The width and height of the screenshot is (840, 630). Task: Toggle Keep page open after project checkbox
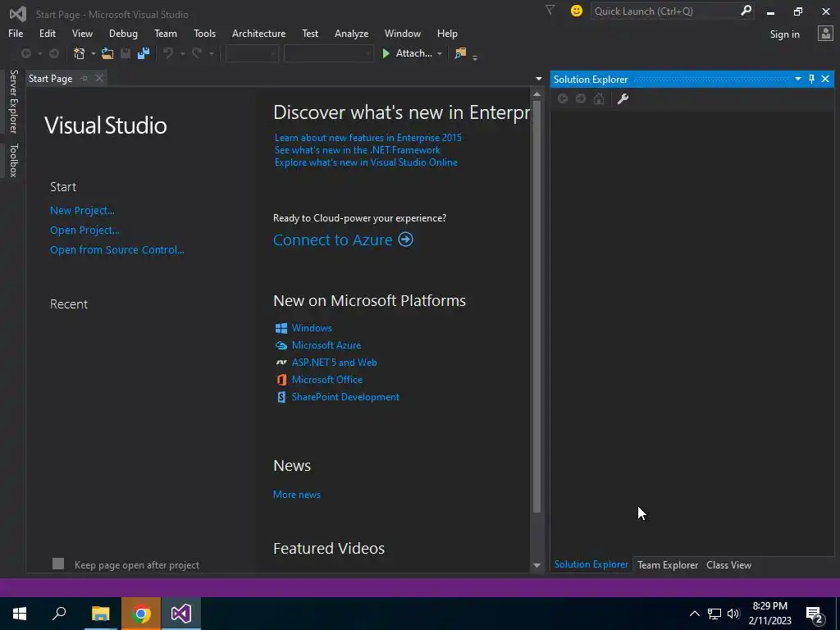click(x=58, y=564)
